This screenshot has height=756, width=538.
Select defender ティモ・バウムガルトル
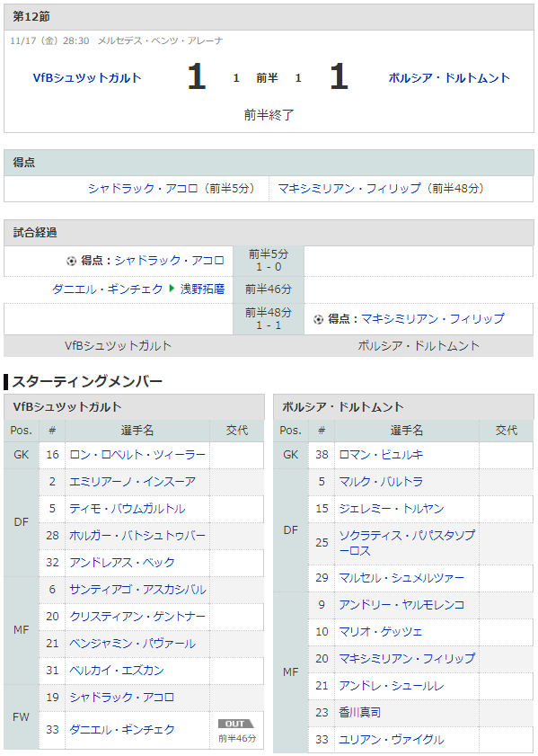click(128, 509)
